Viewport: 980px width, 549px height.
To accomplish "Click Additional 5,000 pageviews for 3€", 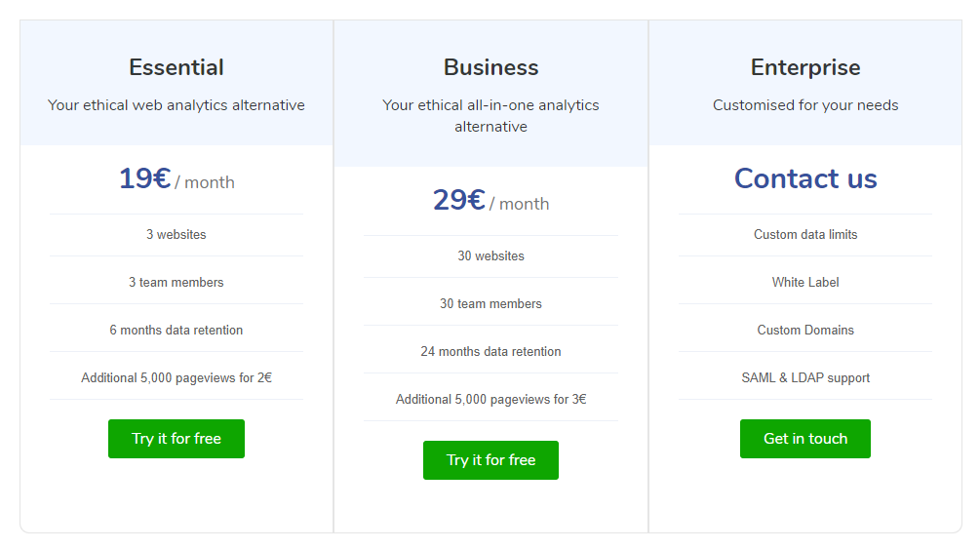I will 490,399.
